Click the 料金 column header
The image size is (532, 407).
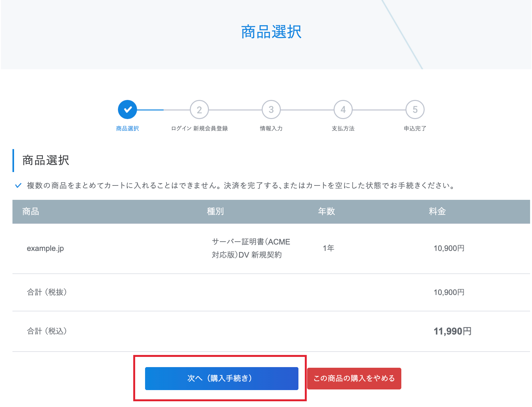click(x=437, y=211)
